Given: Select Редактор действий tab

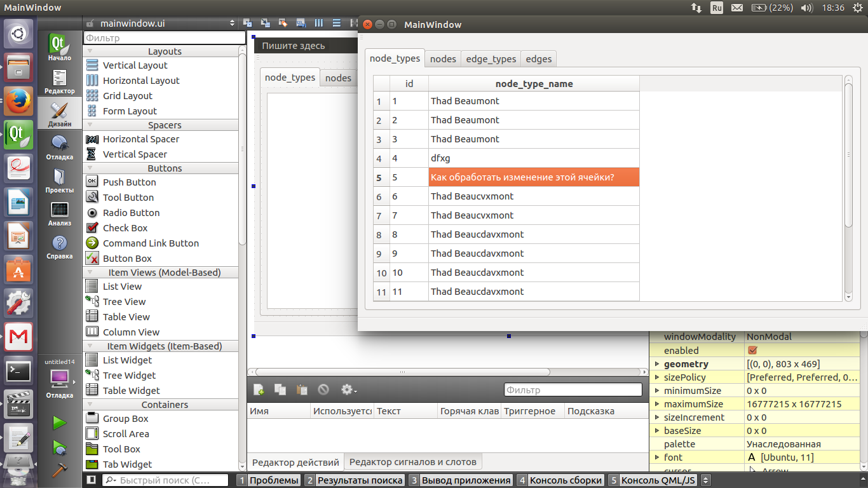Looking at the screenshot, I should (295, 462).
